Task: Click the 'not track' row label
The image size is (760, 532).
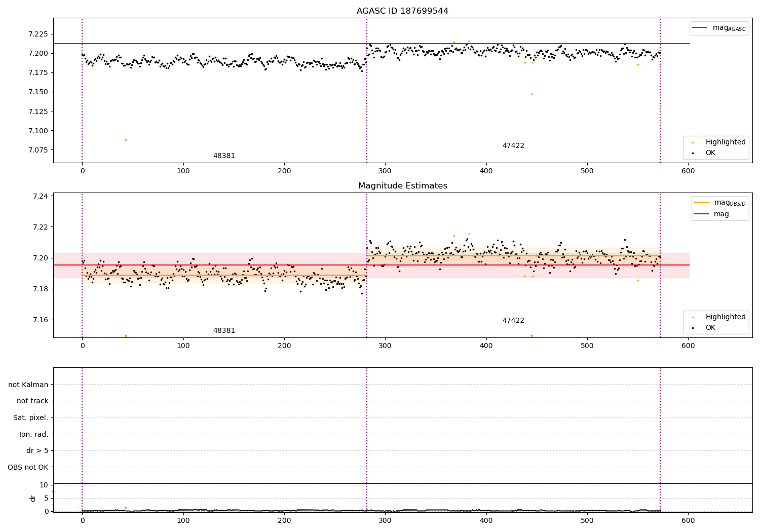Action: [32, 401]
